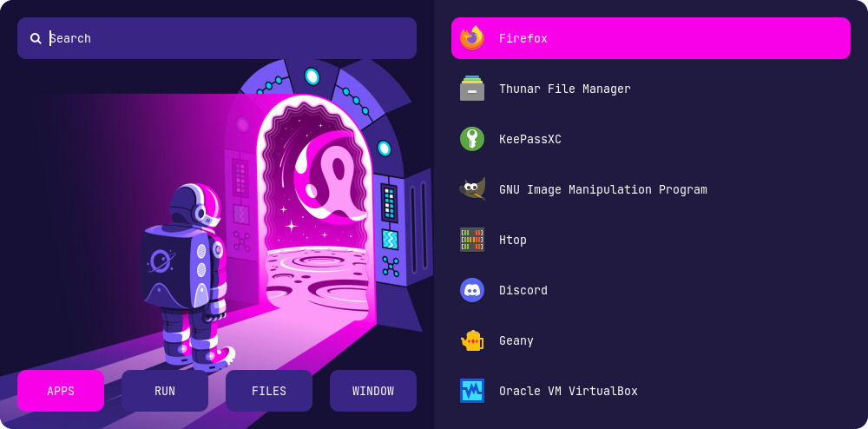Switch to the APPS mode tab
Image resolution: width=868 pixels, height=429 pixels.
[x=61, y=391]
